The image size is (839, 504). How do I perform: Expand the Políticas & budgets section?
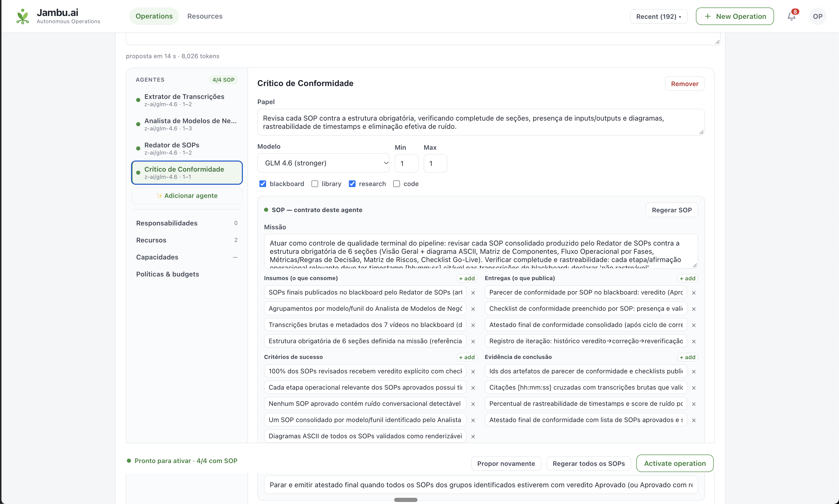click(187, 274)
